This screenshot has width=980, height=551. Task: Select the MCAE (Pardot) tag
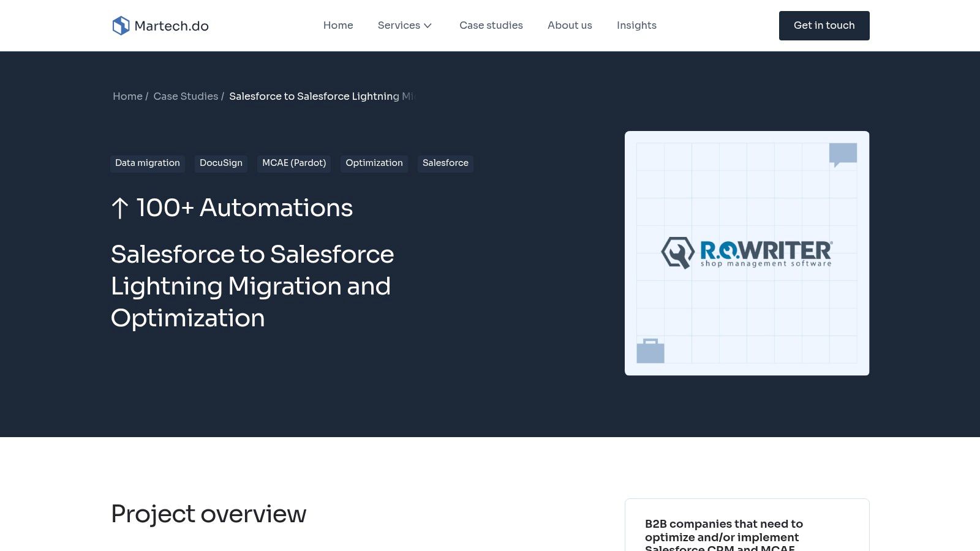point(293,163)
